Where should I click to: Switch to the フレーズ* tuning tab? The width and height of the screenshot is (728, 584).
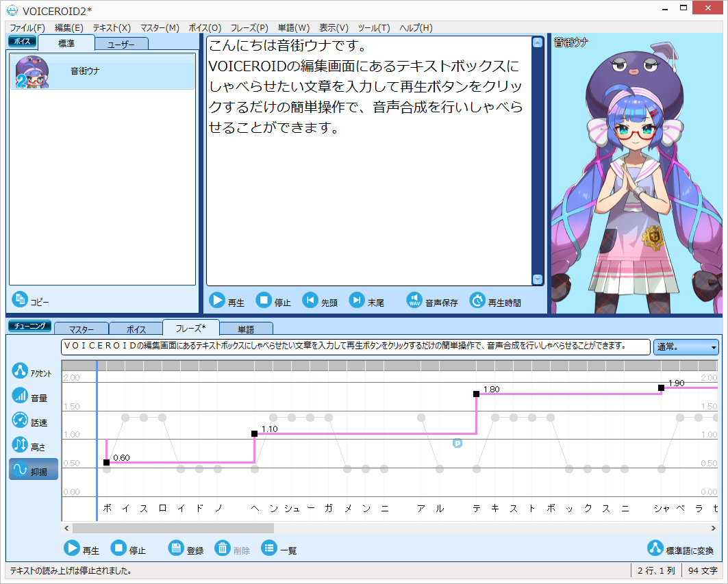[x=190, y=328]
